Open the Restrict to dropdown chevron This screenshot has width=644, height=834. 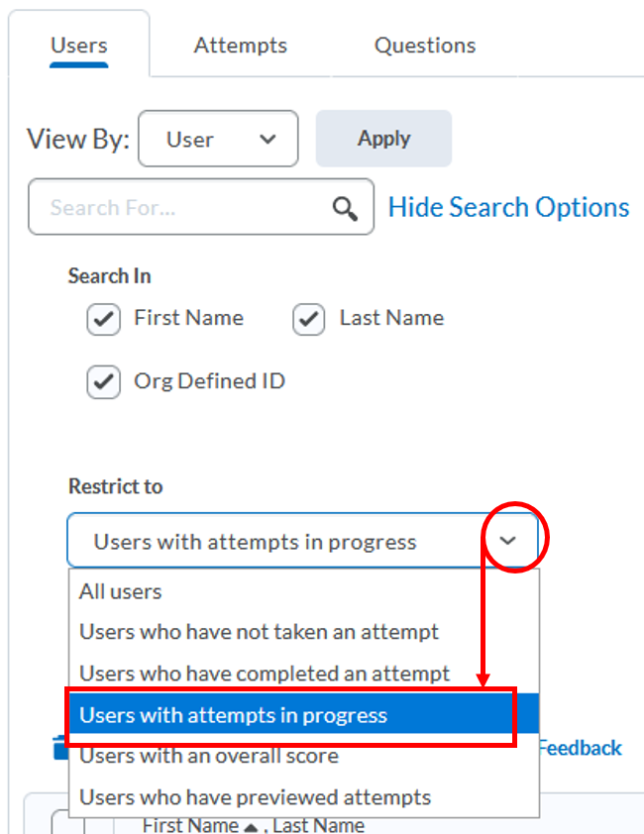[x=509, y=539]
